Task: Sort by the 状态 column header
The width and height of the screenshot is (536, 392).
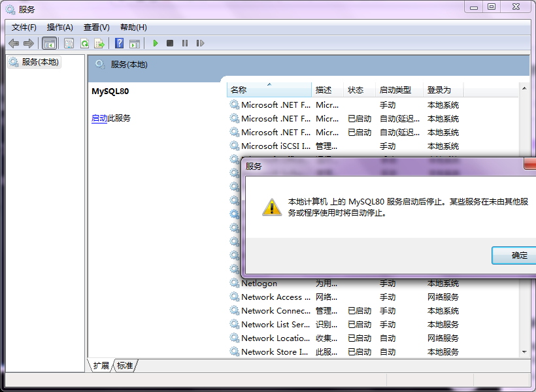Action: (x=360, y=90)
